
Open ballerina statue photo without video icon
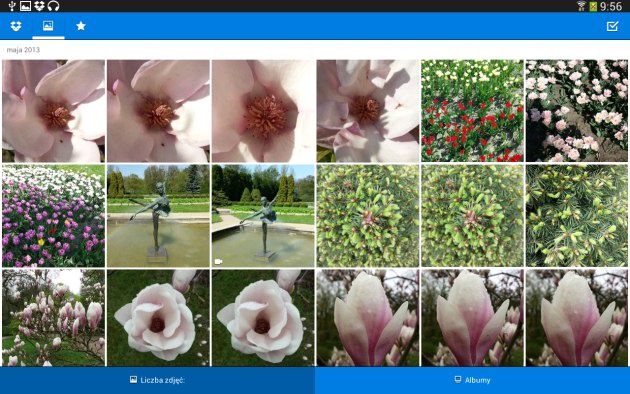pyautogui.click(x=158, y=216)
